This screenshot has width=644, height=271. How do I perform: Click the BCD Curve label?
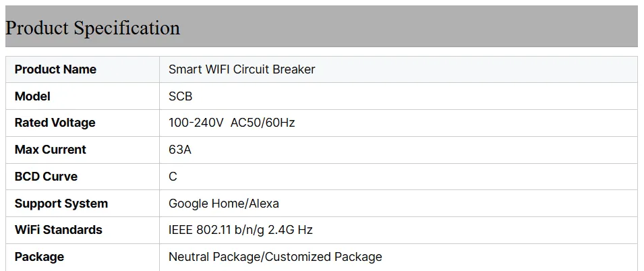pyautogui.click(x=46, y=177)
